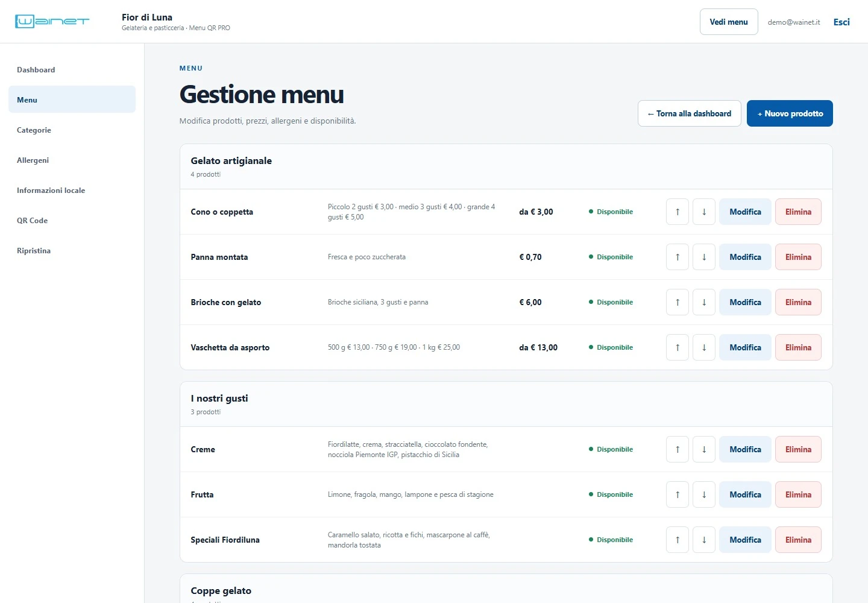868x603 pixels.
Task: Move Creme row up
Action: point(678,449)
